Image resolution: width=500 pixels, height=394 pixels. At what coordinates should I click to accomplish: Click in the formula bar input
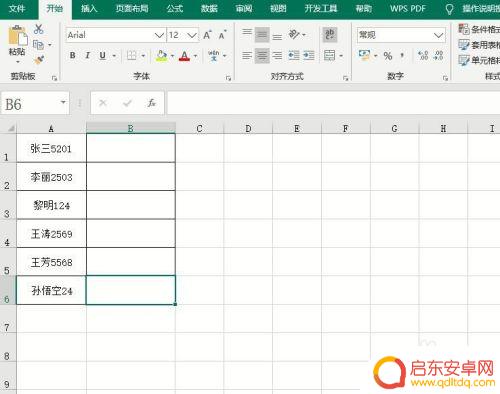(x=333, y=103)
